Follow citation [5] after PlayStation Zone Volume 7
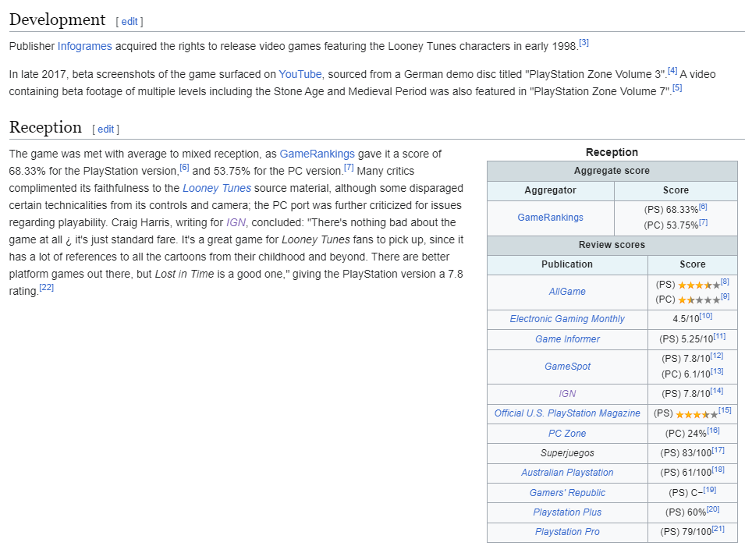The image size is (745, 560). [x=677, y=87]
